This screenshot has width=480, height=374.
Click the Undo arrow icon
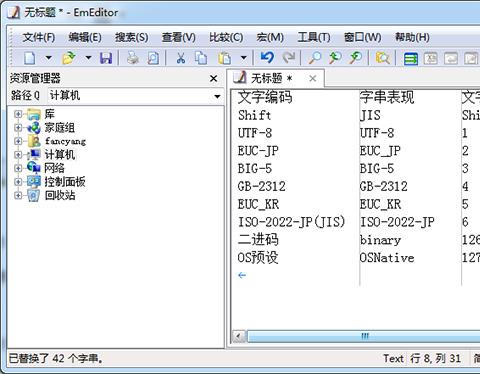(x=267, y=58)
